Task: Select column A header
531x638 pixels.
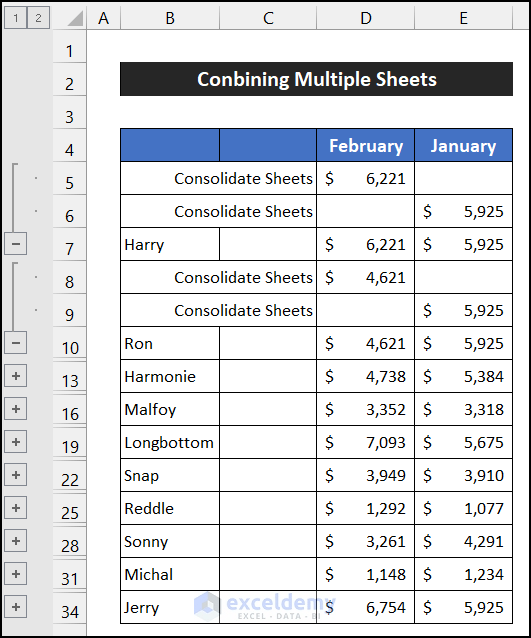Action: [103, 18]
